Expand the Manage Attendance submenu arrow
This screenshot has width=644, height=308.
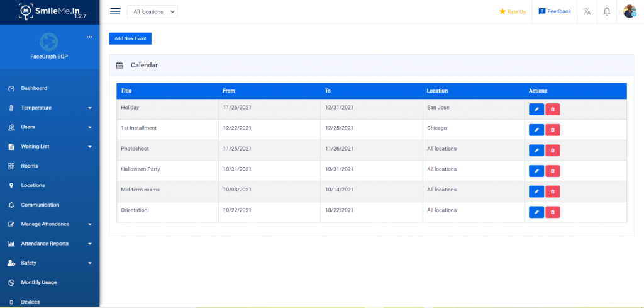tap(90, 224)
